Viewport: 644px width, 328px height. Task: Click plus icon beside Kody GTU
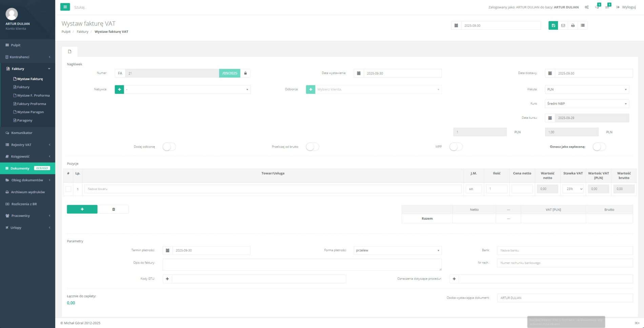(x=167, y=279)
